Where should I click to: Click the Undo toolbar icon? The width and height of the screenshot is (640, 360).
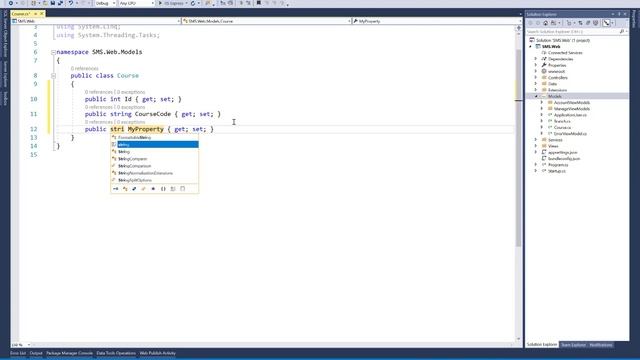pyautogui.click(x=71, y=3)
